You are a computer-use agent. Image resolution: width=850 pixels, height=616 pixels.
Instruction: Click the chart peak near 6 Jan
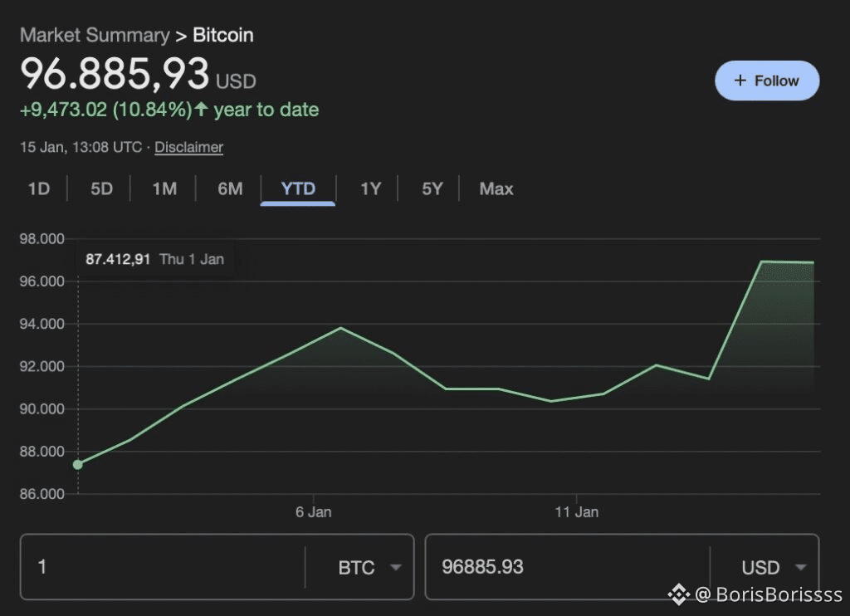(x=340, y=328)
